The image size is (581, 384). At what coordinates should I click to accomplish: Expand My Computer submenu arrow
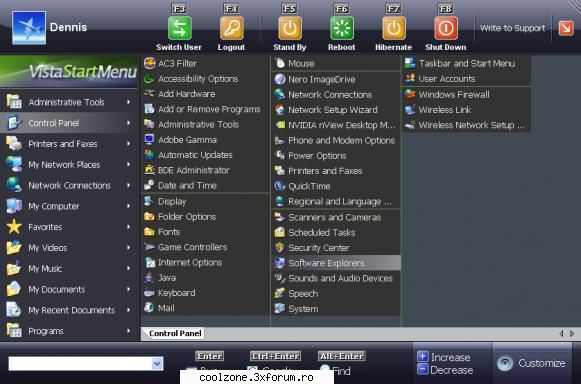click(129, 206)
